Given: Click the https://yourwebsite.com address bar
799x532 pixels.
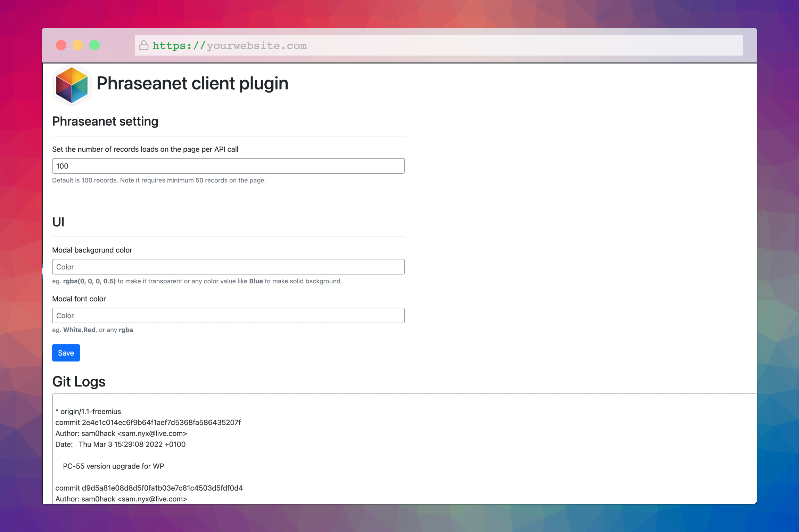Looking at the screenshot, I should (x=439, y=45).
